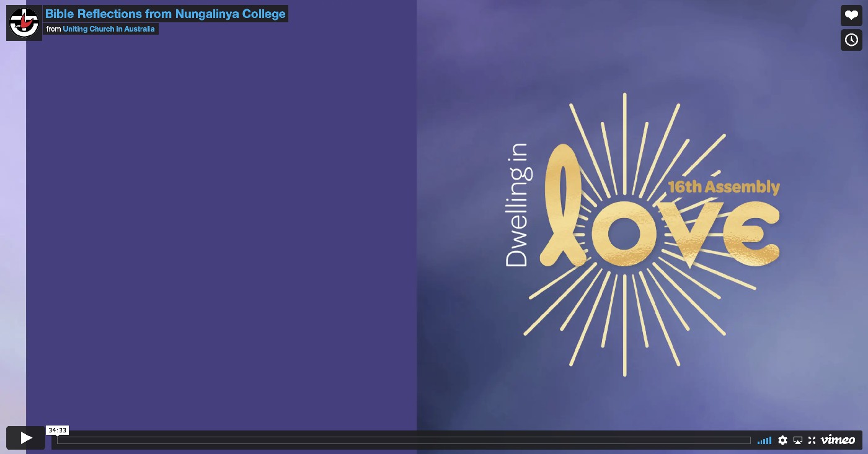The image size is (868, 454).
Task: Seek to the middle of the progress bar
Action: tap(404, 440)
